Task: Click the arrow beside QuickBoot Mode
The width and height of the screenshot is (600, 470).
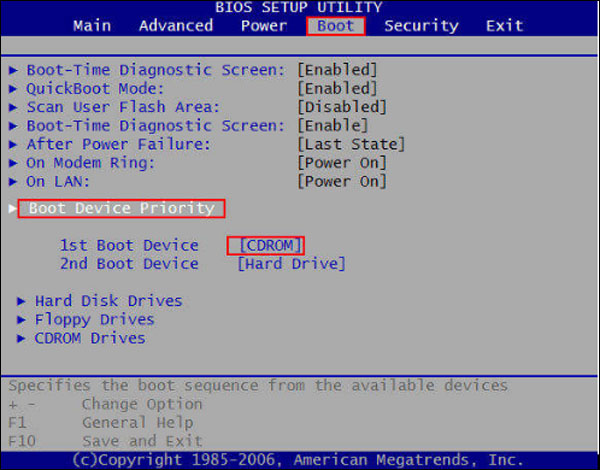Action: point(13,88)
